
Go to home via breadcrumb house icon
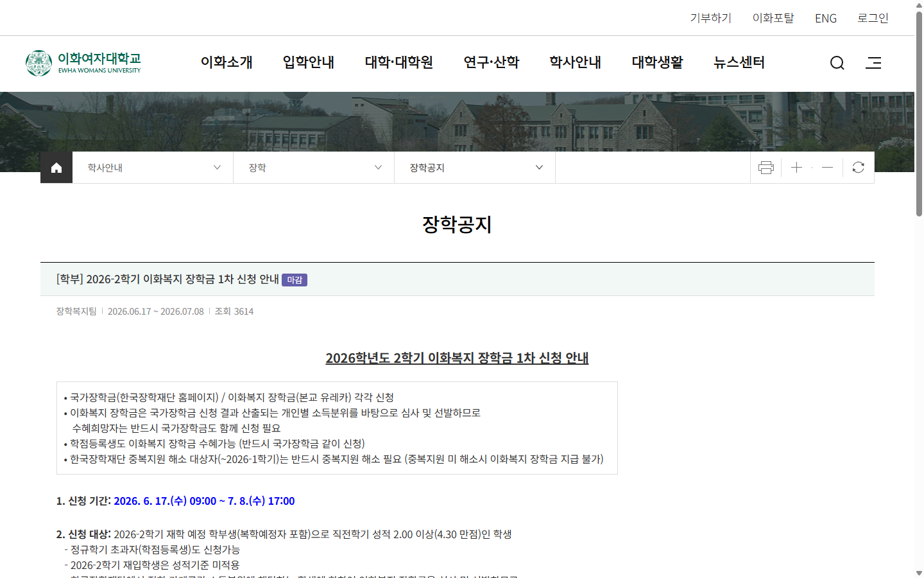tap(56, 168)
